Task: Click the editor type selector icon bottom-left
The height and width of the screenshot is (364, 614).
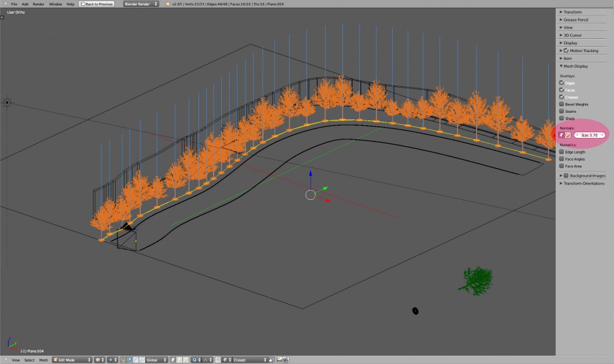Action: pos(5,359)
